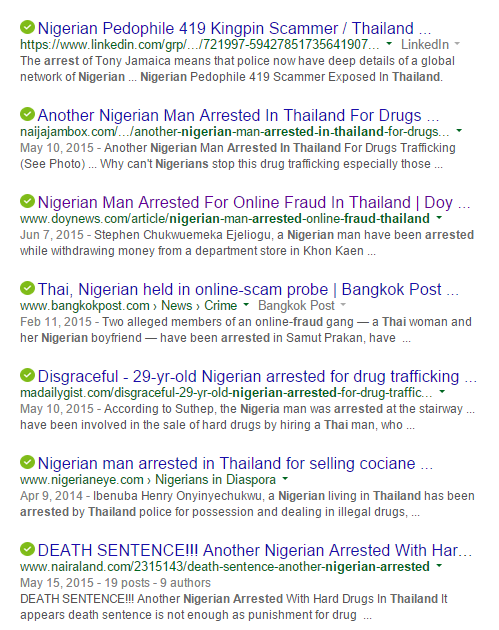
Task: Click 'Nigerians in Diaspora' breadcrumb link
Action: (215, 479)
